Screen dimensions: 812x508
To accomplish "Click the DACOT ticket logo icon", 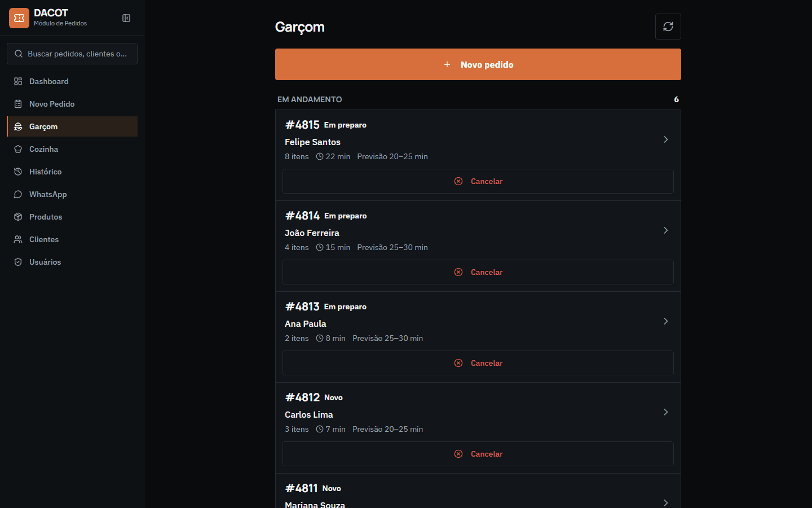I will coord(19,18).
